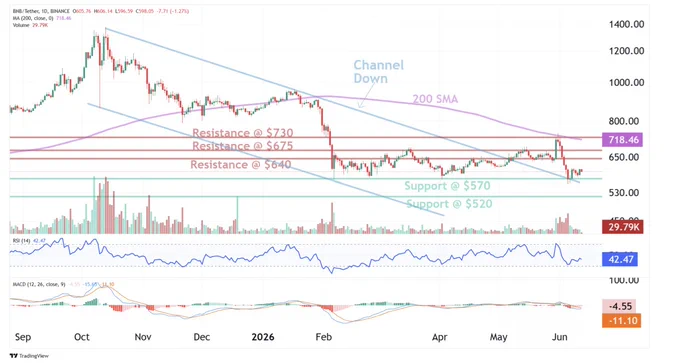Select the Channel Down annotation text
This screenshot has width=680, height=363.
tap(378, 72)
